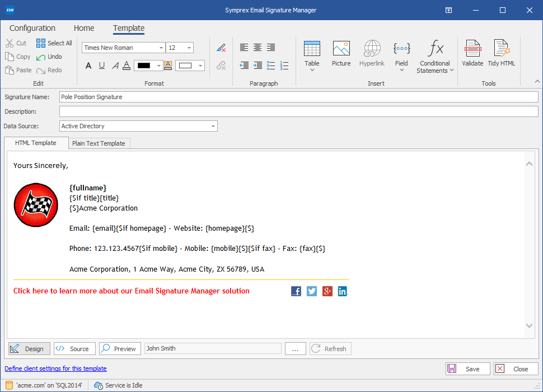Align paragraph left
This screenshot has width=543, height=392.
pyautogui.click(x=244, y=48)
